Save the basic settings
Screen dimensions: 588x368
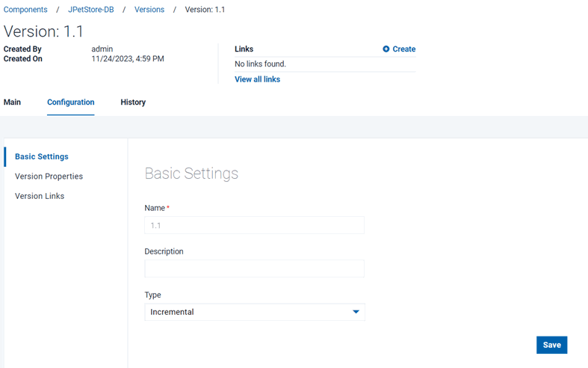(551, 345)
